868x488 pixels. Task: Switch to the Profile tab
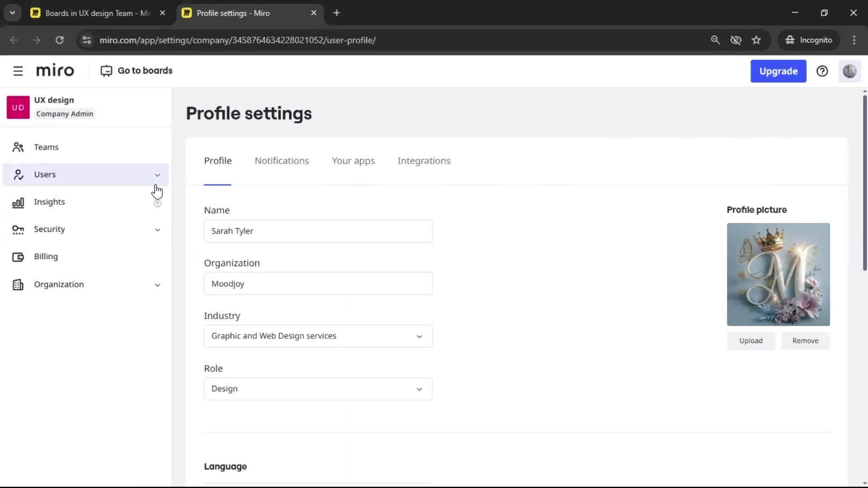[x=217, y=161]
